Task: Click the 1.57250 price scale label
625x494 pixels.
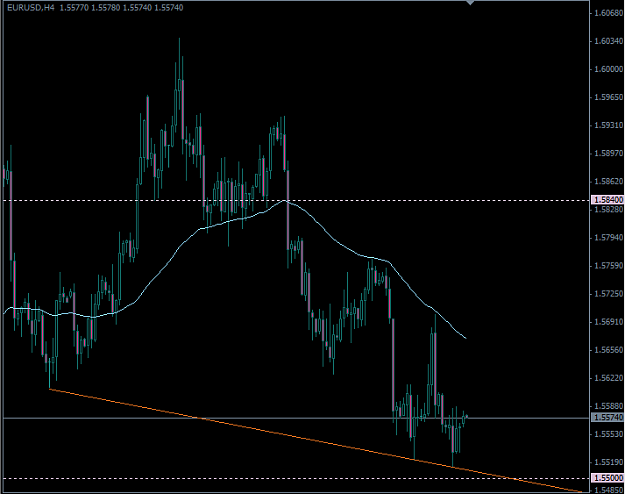Action: pyautogui.click(x=608, y=294)
